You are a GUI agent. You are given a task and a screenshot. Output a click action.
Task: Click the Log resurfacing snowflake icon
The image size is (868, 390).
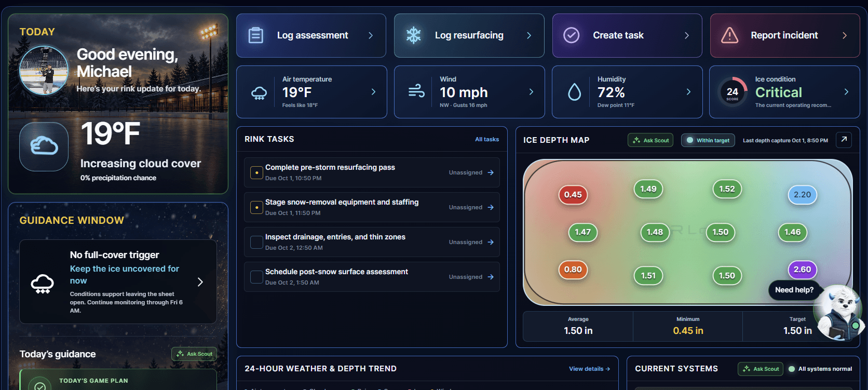(x=413, y=35)
